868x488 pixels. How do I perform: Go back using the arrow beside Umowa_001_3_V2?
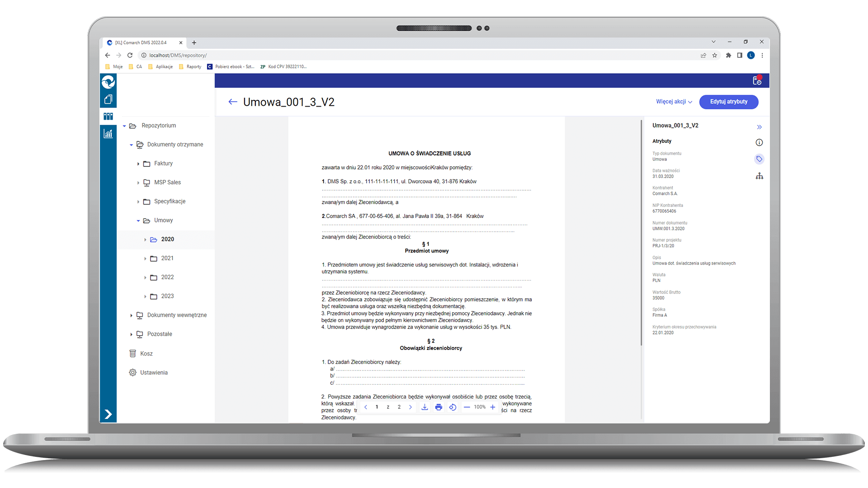[233, 102]
